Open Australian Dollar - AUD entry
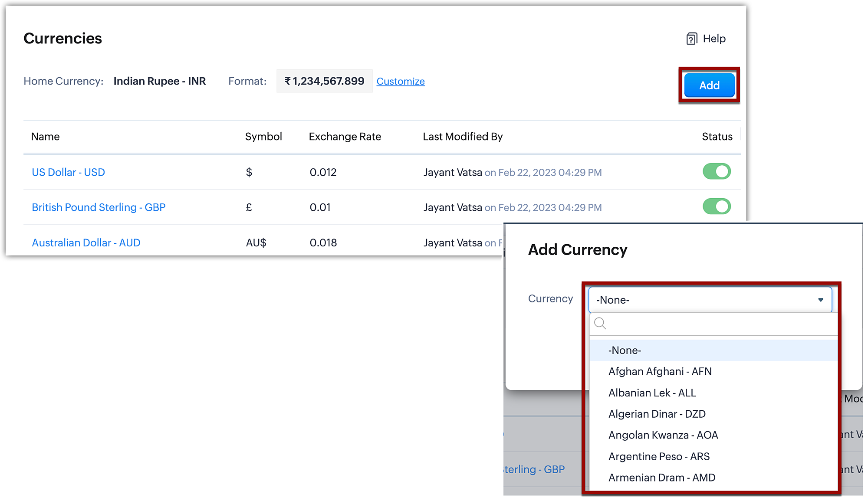 coord(86,242)
